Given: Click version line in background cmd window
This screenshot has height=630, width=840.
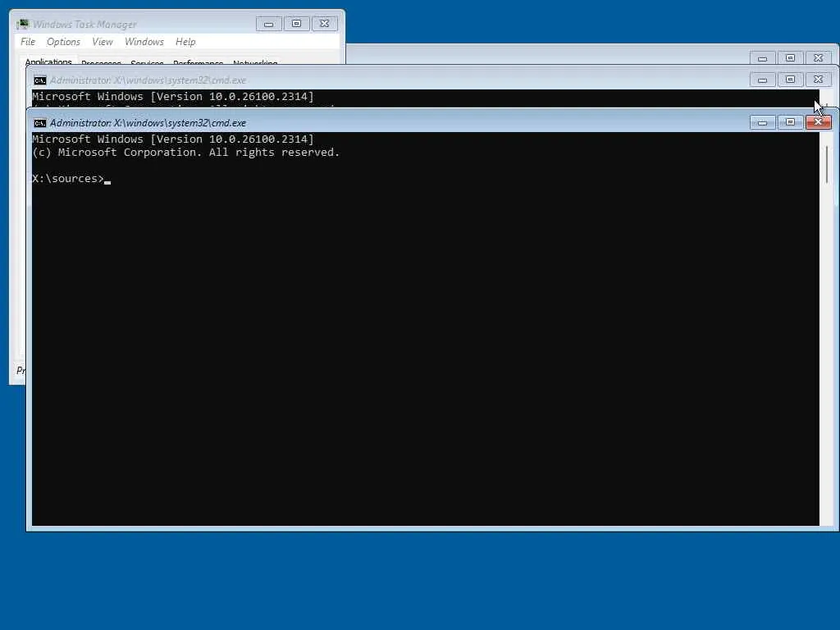Looking at the screenshot, I should 173,97.
